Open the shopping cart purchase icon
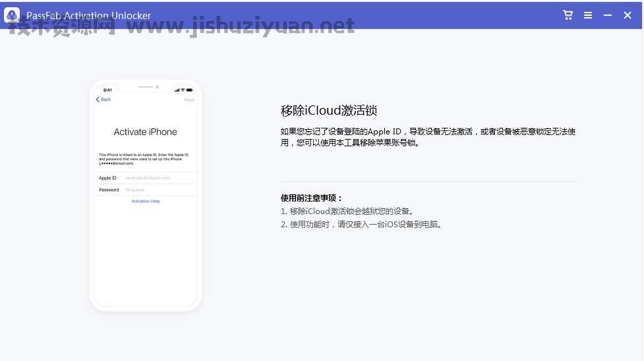This screenshot has width=644, height=361. pyautogui.click(x=568, y=15)
